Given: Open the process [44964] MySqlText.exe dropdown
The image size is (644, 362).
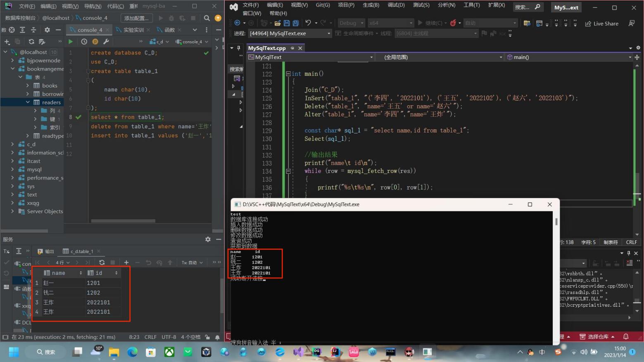Looking at the screenshot, I should tap(290, 33).
